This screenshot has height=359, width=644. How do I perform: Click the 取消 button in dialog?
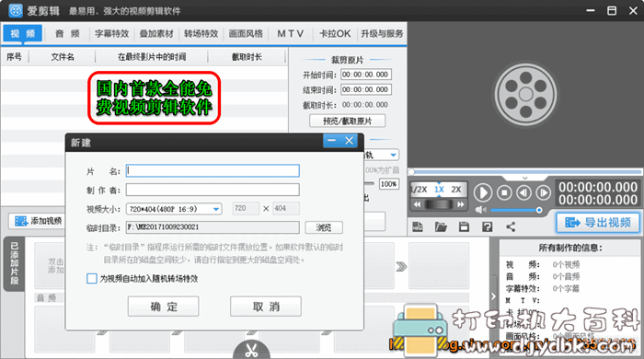point(266,307)
